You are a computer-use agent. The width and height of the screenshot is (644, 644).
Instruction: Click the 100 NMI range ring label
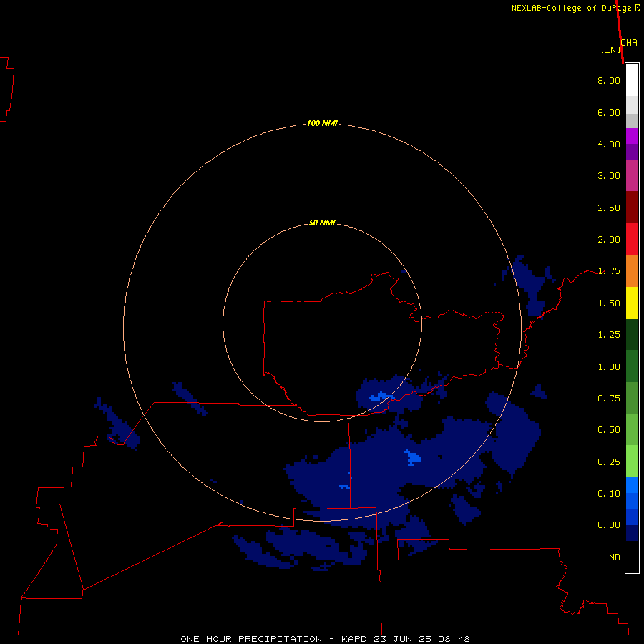pyautogui.click(x=322, y=123)
